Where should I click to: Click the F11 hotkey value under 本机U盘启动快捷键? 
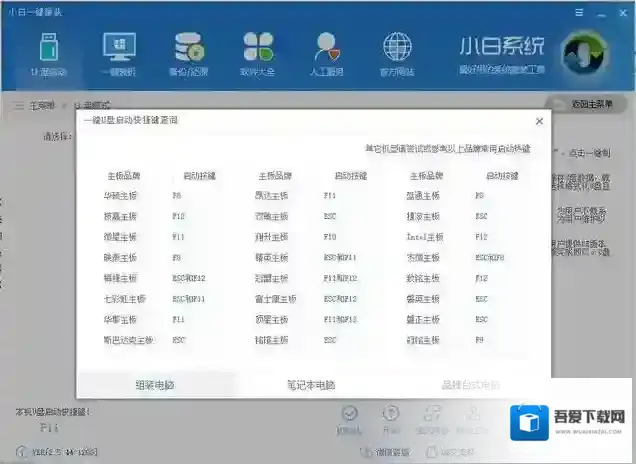coord(49,427)
